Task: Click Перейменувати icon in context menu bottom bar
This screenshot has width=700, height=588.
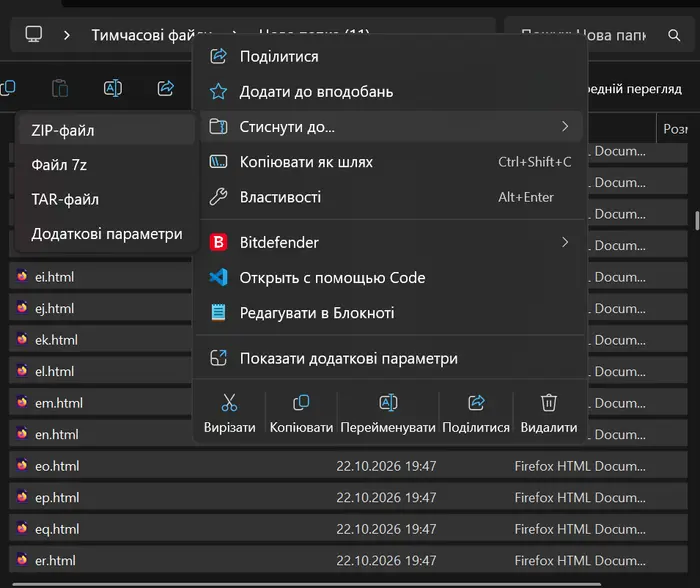Action: pos(388,402)
